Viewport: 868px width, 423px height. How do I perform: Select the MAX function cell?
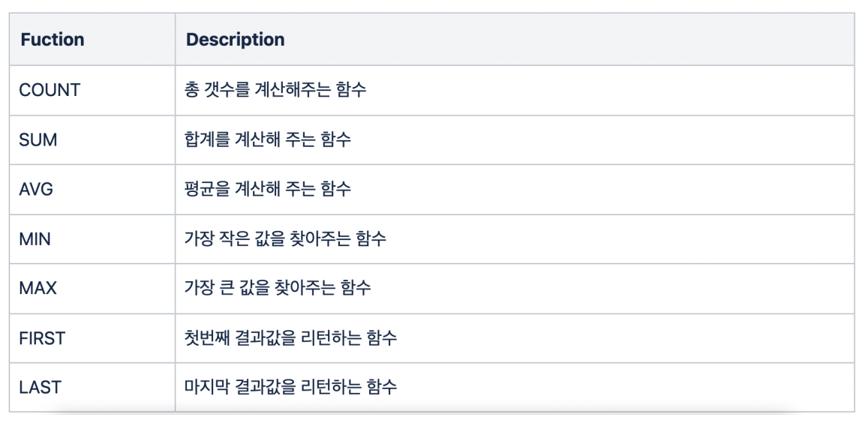(38, 288)
